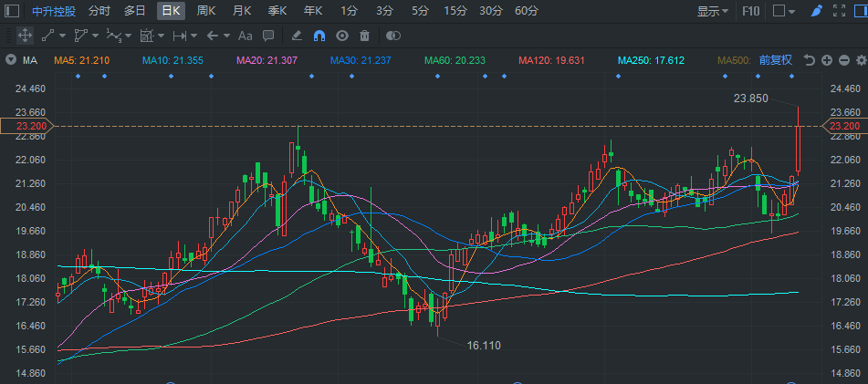This screenshot has height=384, width=868.
Task: Click the overlapping circles compare icon
Action: tap(393, 36)
